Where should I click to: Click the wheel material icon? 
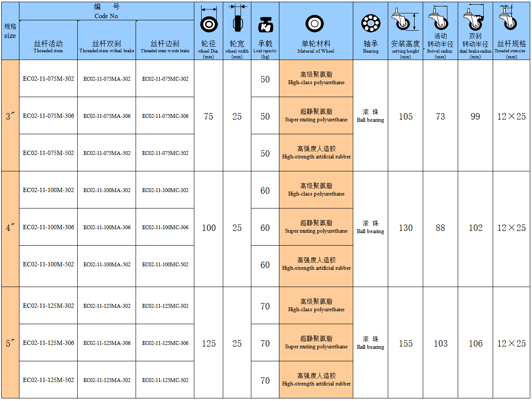314,23
